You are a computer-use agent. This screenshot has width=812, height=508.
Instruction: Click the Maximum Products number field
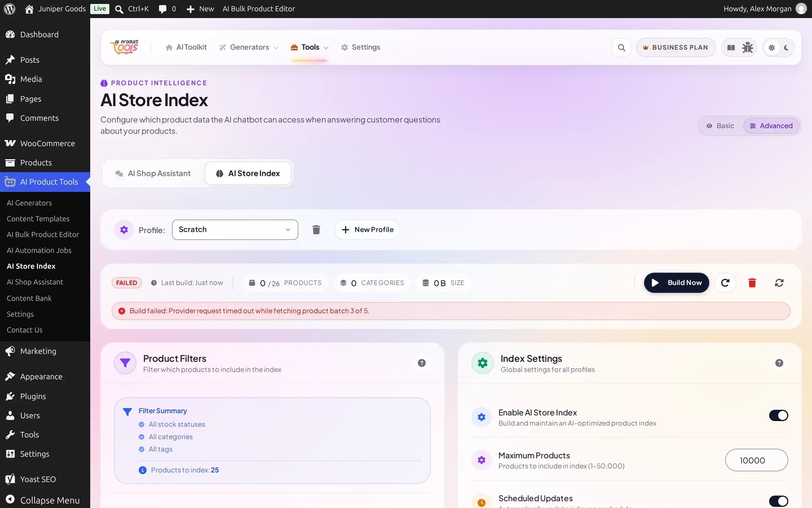point(756,460)
